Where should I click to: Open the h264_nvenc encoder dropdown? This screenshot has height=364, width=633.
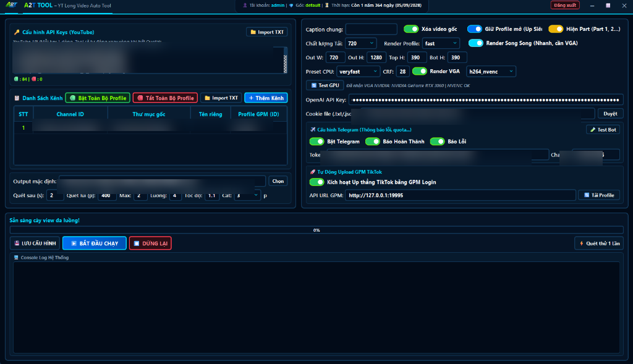coord(491,72)
